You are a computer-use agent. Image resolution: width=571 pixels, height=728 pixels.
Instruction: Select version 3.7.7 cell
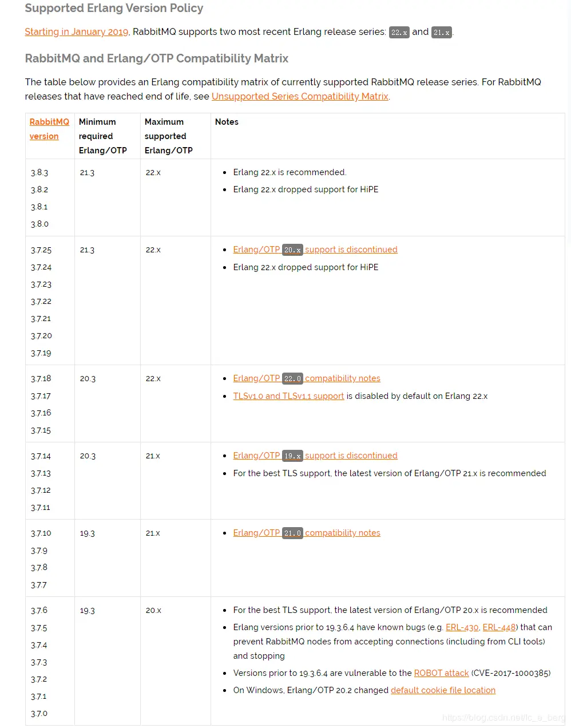(x=39, y=585)
